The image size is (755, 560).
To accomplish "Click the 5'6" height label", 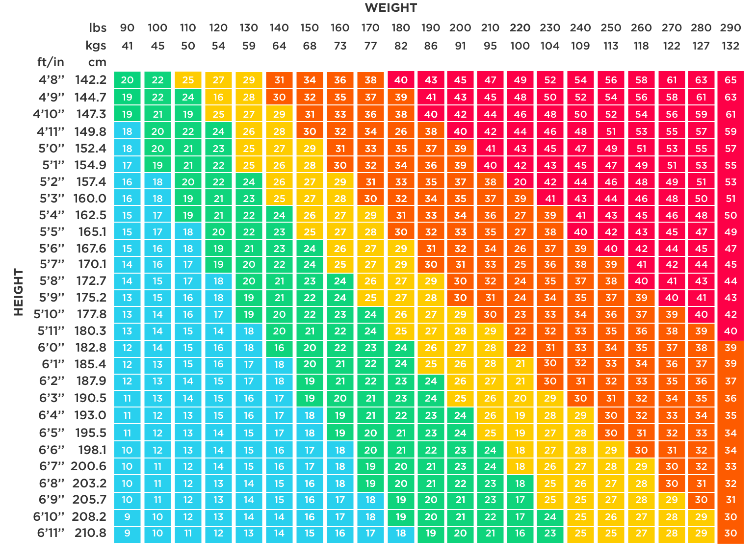I will [52, 249].
